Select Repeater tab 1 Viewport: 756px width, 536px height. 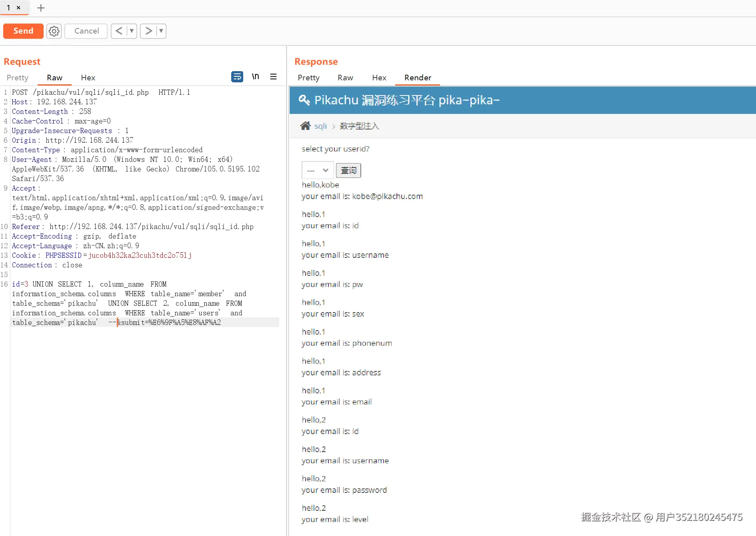click(x=8, y=8)
